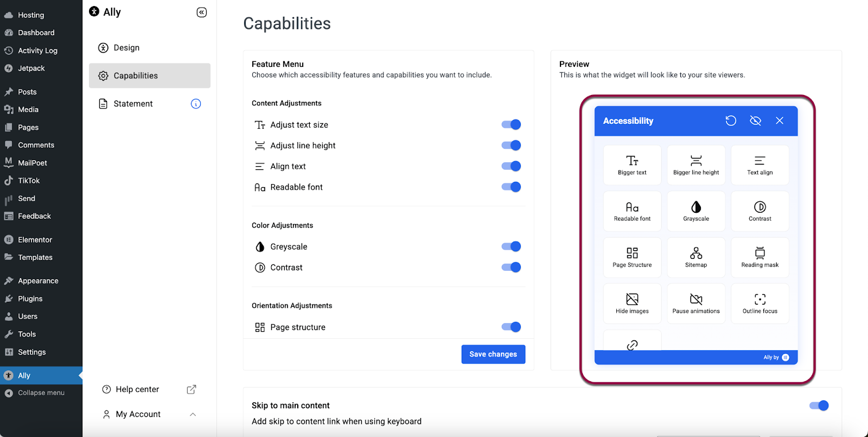Open Hosting in WordPress menu
The image size is (868, 437).
tap(41, 15)
